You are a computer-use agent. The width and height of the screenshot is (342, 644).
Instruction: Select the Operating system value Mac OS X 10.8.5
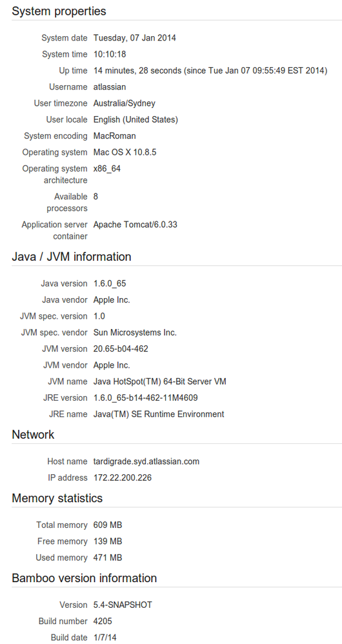[125, 152]
